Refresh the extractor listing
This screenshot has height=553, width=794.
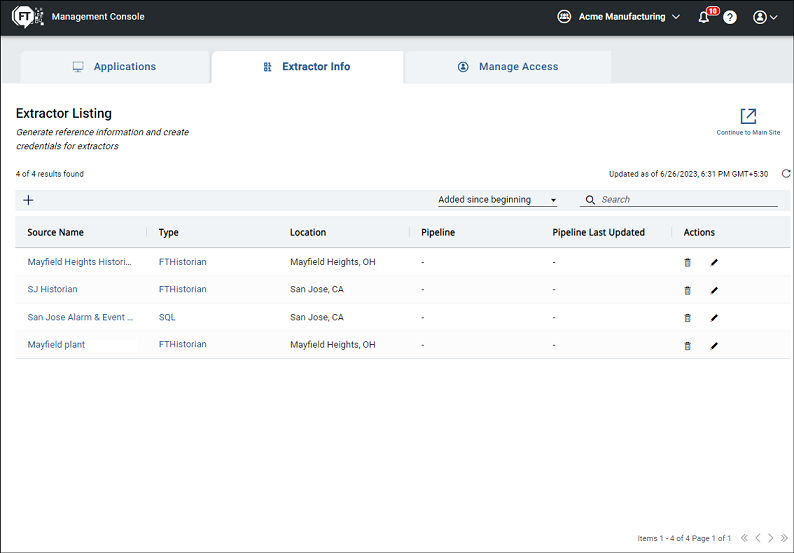[x=786, y=174]
